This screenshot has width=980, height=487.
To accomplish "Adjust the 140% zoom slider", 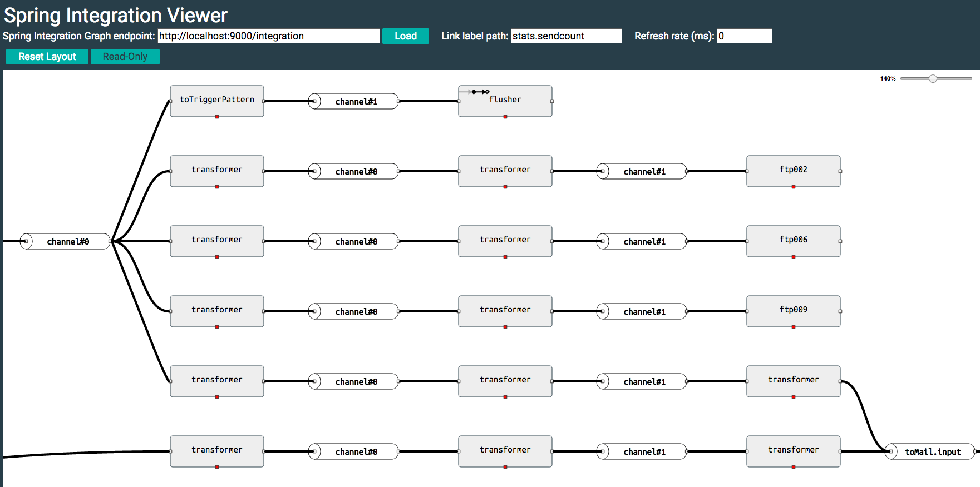I will coord(933,79).
